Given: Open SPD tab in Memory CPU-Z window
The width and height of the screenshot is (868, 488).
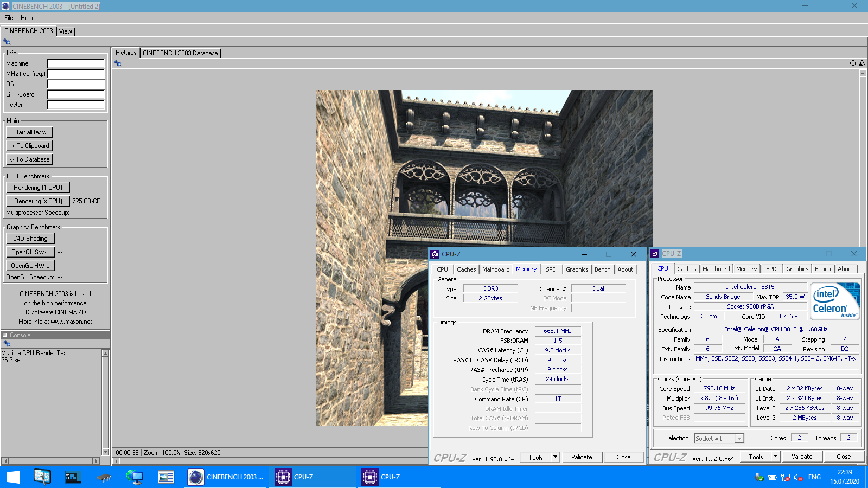Looking at the screenshot, I should point(551,269).
